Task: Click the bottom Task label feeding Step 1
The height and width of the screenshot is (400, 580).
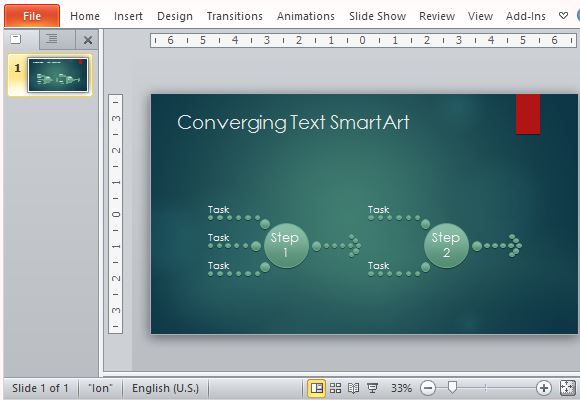Action: [218, 266]
